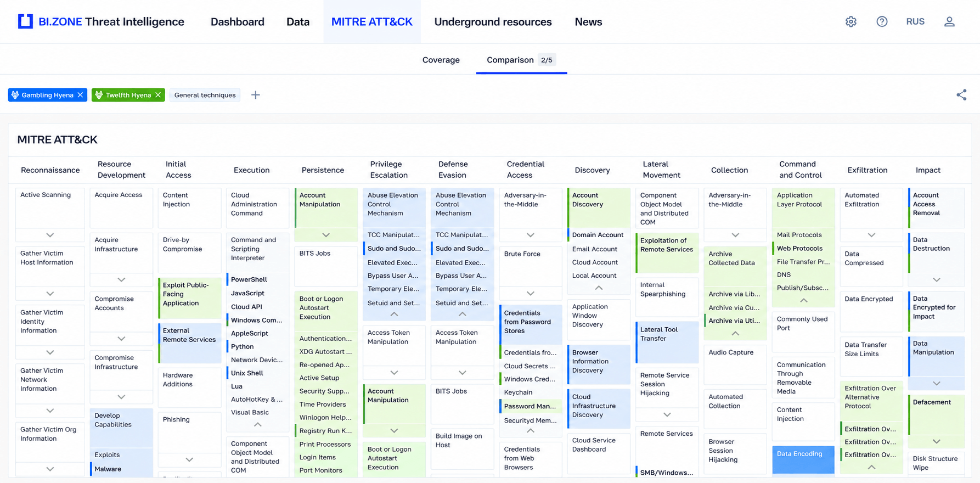Viewport: 980px width, 483px height.
Task: Open the News section
Action: coord(588,22)
